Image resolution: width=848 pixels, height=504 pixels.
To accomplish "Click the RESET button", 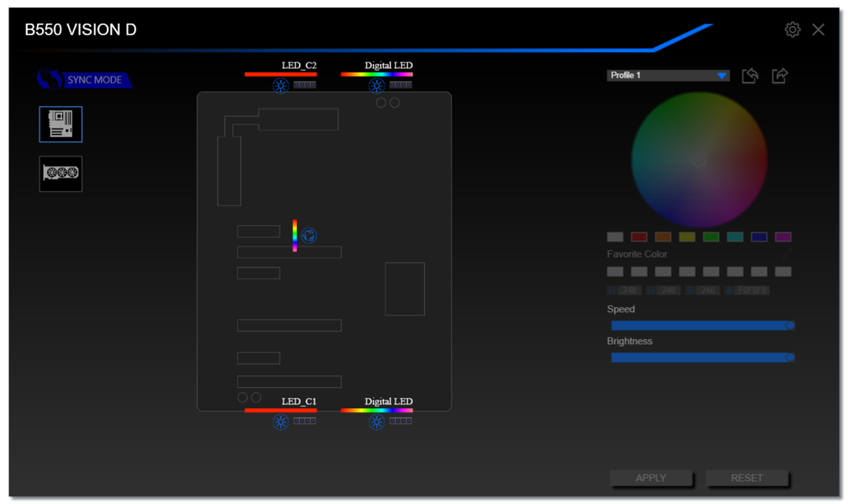I will pos(747,478).
